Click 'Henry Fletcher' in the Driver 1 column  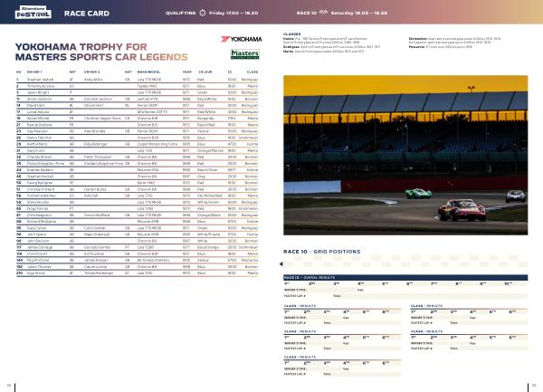click(39, 138)
